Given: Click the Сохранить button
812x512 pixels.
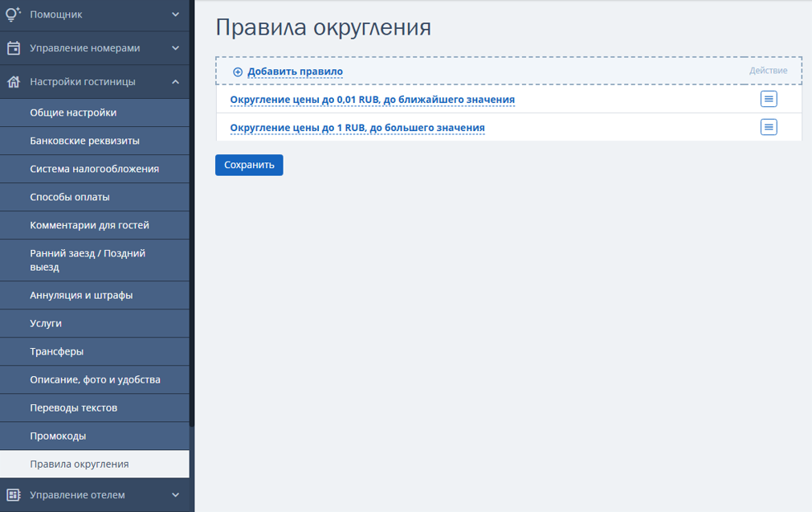Looking at the screenshot, I should pyautogui.click(x=249, y=165).
